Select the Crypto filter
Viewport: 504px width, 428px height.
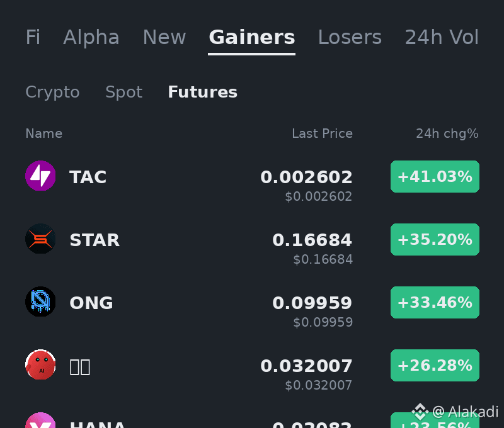52,92
